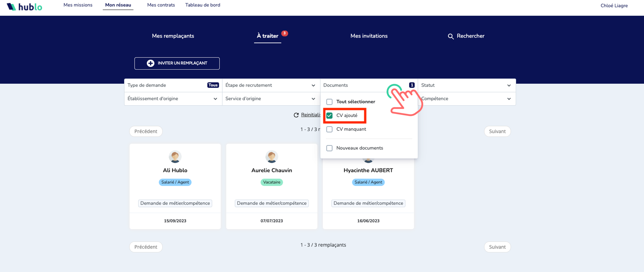The height and width of the screenshot is (272, 644).
Task: Click the magnifier icon beside Rechercher
Action: (450, 36)
